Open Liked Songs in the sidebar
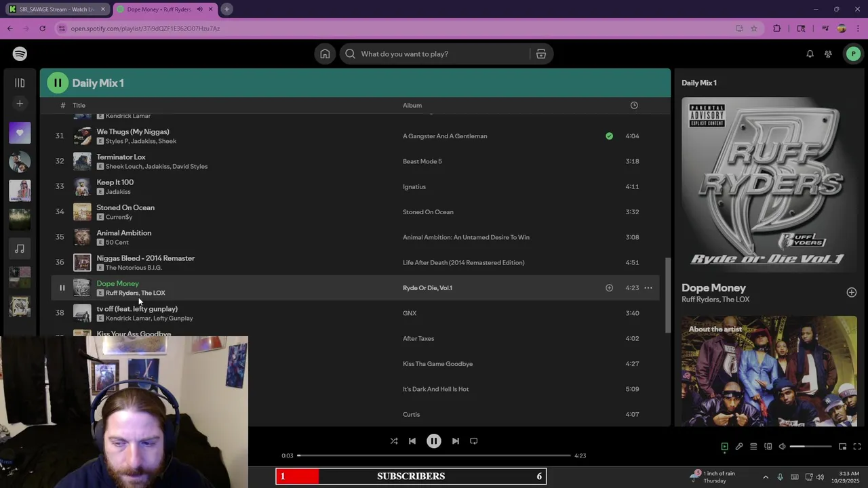This screenshot has width=868, height=488. point(20,133)
